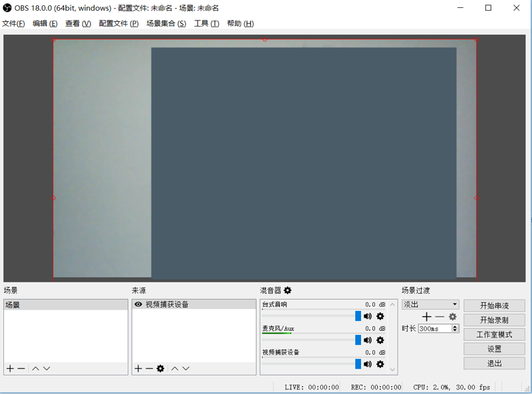Move scene down in 场景 list
This screenshot has height=394, width=532.
47,369
